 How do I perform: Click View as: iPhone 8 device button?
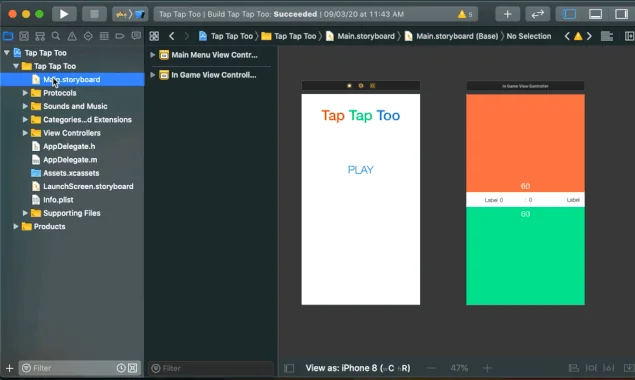click(x=358, y=368)
